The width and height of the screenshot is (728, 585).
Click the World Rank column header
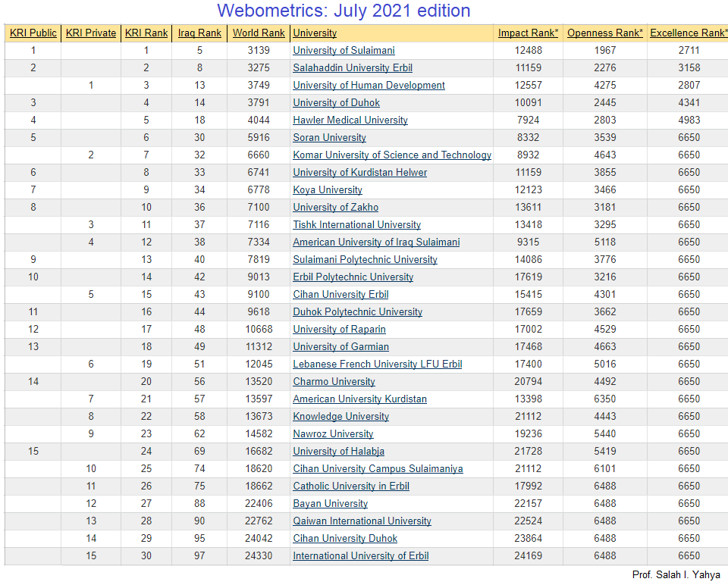259,33
